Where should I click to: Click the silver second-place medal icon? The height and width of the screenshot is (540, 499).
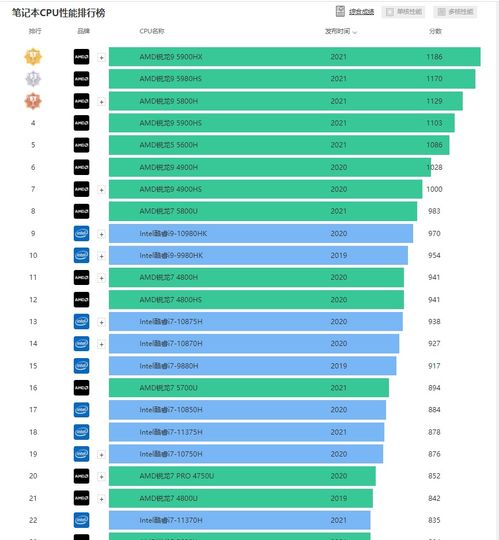click(x=33, y=79)
